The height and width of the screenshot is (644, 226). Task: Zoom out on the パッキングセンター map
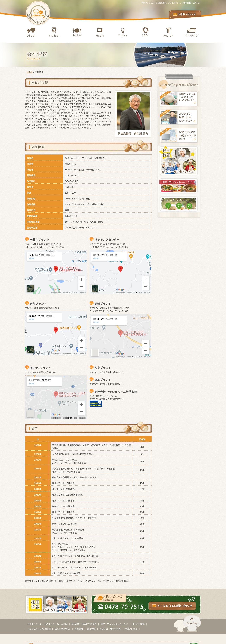tap(146, 287)
